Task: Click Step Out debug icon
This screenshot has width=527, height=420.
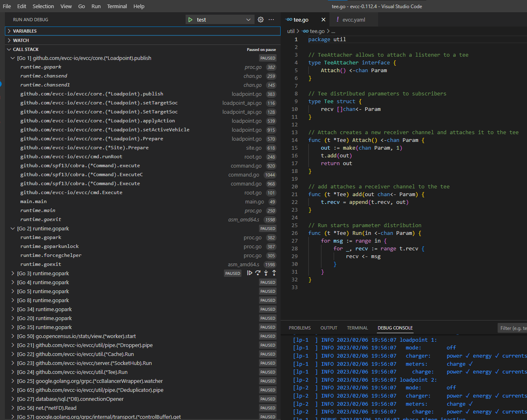Action: tap(273, 273)
